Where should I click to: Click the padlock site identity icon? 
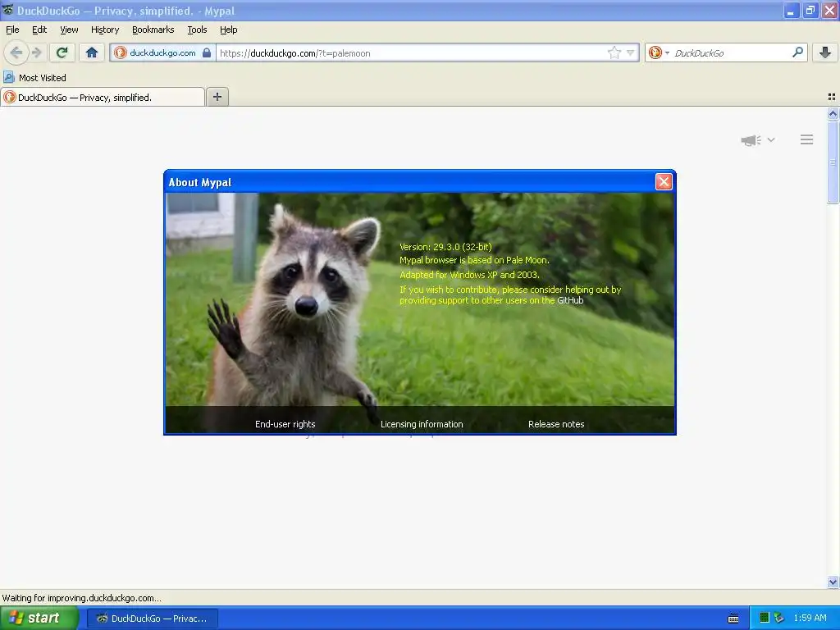pos(207,52)
